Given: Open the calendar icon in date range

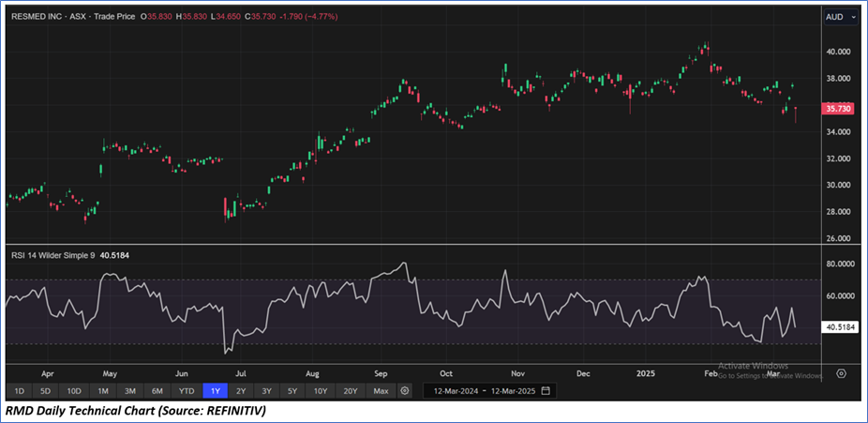Looking at the screenshot, I should (546, 390).
